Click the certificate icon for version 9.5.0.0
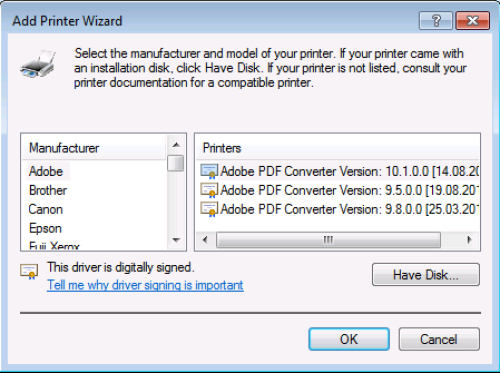This screenshot has width=500, height=373. [x=209, y=190]
